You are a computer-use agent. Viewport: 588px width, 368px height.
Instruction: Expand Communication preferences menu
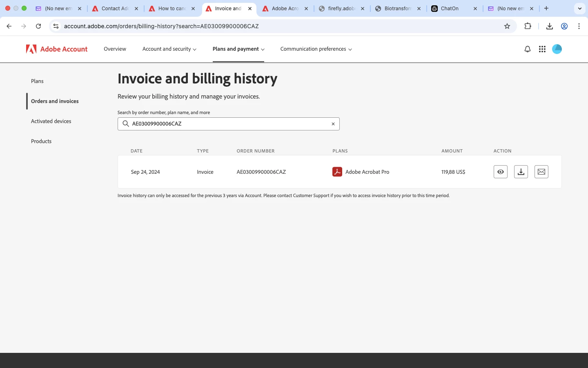316,49
